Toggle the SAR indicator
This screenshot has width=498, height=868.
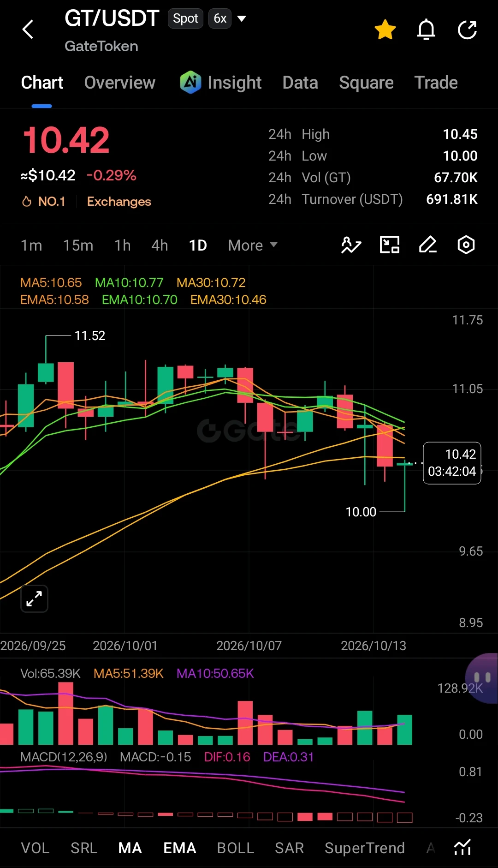(290, 848)
